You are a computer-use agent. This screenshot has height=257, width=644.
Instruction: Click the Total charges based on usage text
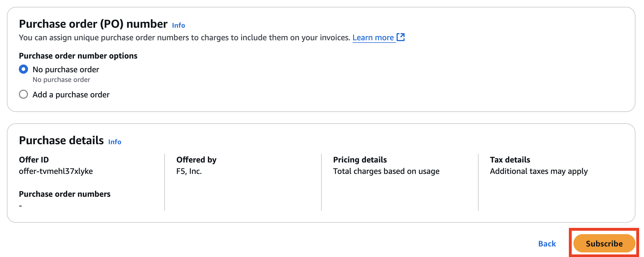pos(386,171)
